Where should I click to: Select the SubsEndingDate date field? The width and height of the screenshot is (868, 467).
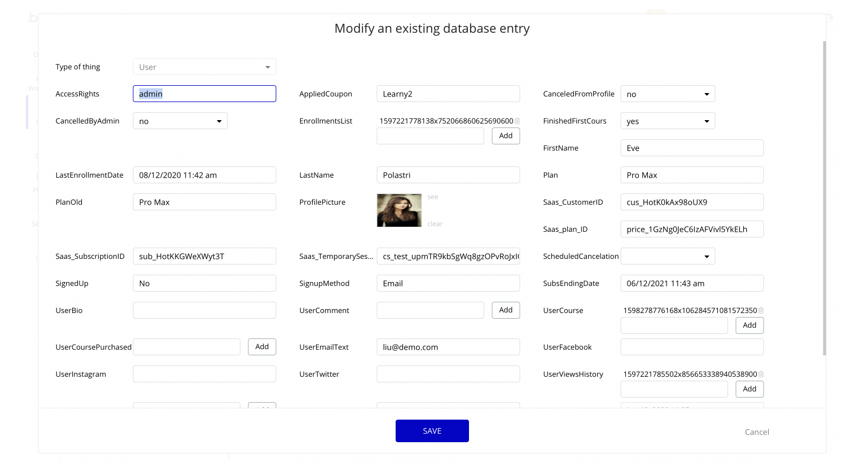point(691,284)
